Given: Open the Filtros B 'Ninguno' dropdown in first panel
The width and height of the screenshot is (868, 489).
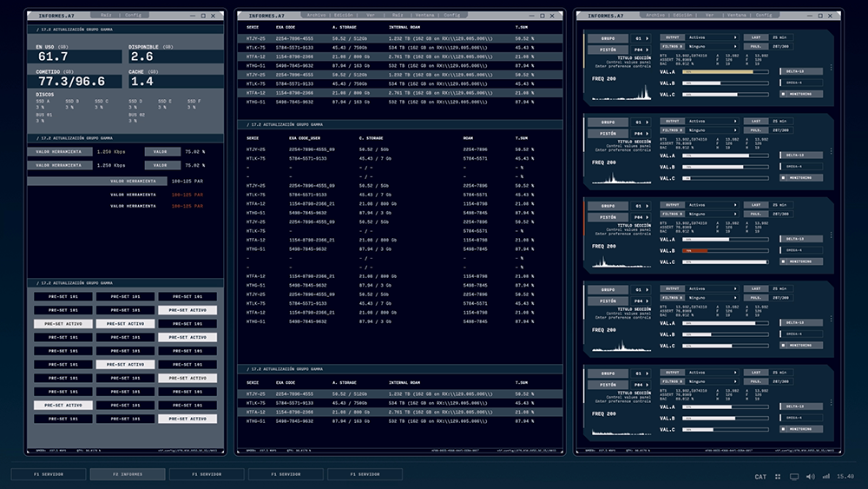Looking at the screenshot, I should (713, 47).
